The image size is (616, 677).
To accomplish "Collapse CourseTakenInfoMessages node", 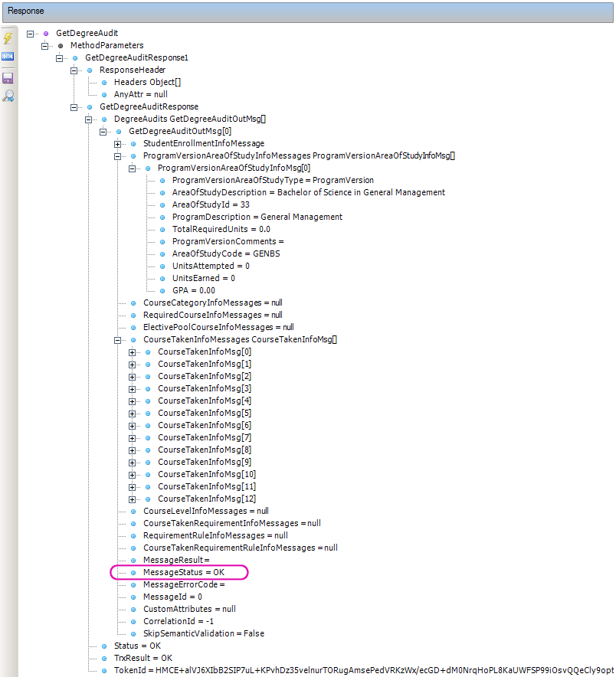I will (x=117, y=340).
